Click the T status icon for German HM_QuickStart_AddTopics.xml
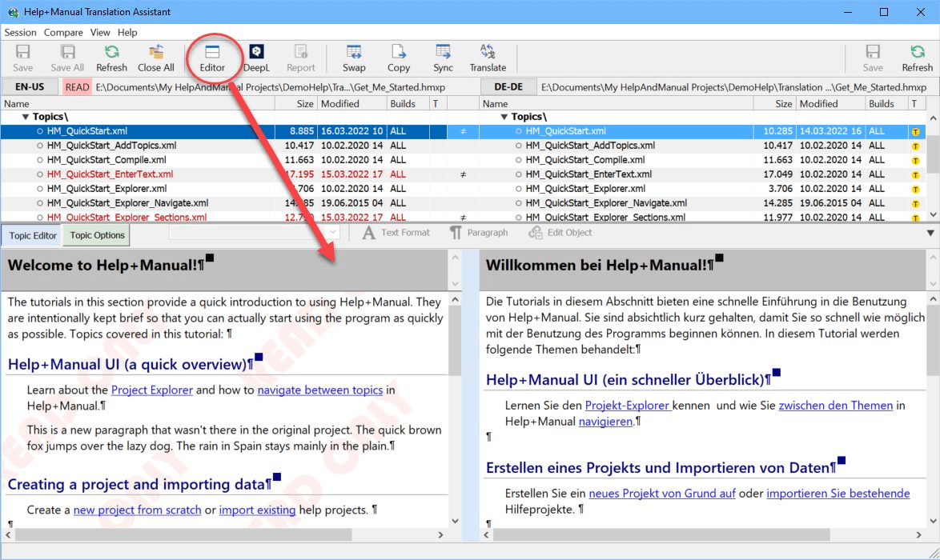 pos(915,146)
